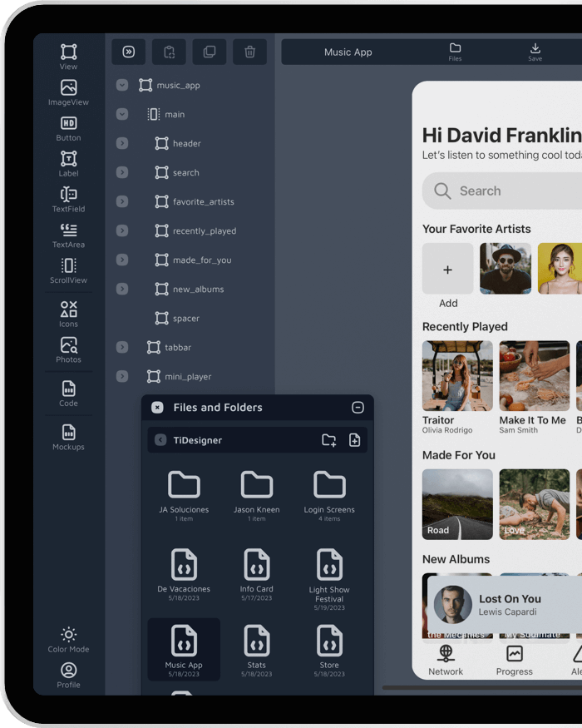
Task: Click the Add favorite artist button
Action: pos(447,269)
